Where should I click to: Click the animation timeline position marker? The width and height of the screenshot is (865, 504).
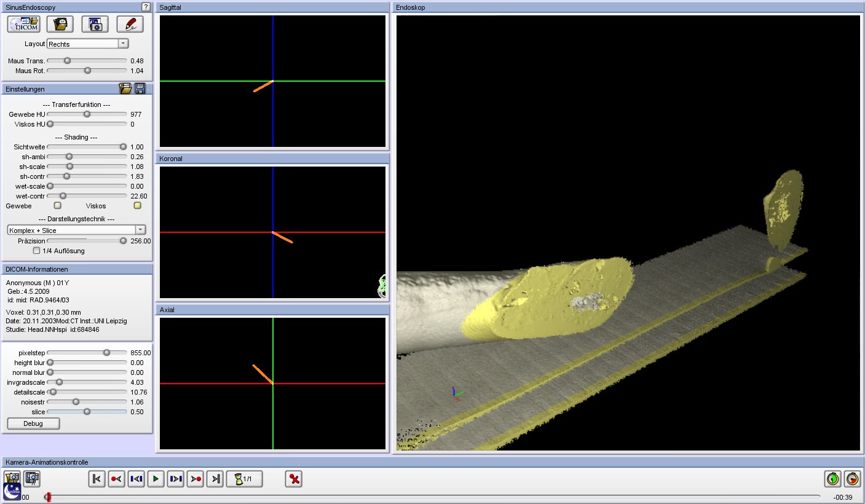(49, 497)
